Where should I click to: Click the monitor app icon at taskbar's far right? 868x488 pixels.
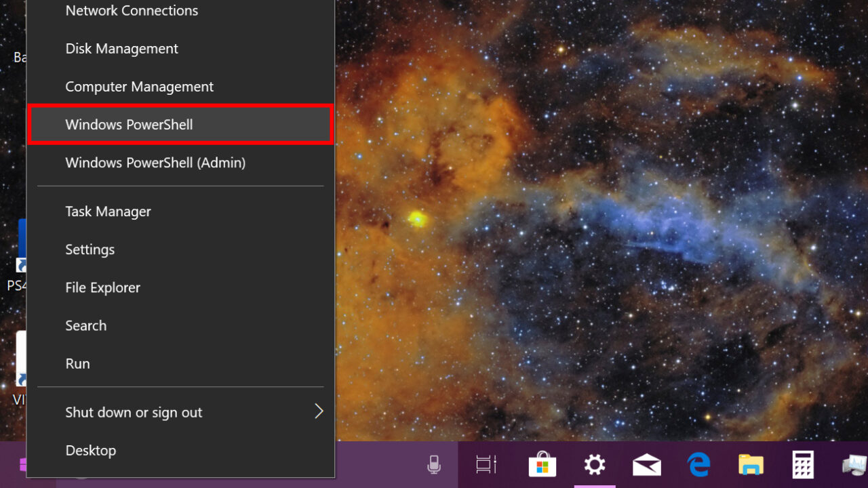tap(852, 465)
